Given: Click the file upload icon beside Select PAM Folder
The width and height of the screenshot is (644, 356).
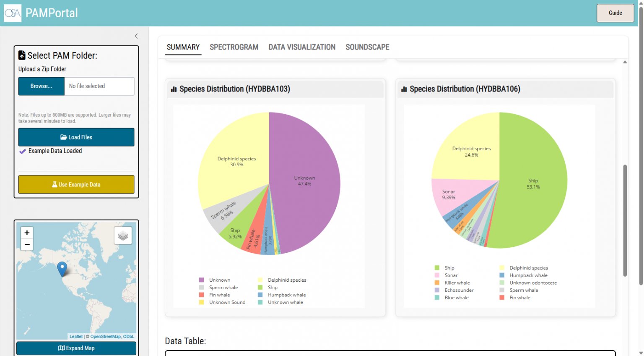Looking at the screenshot, I should click(21, 55).
